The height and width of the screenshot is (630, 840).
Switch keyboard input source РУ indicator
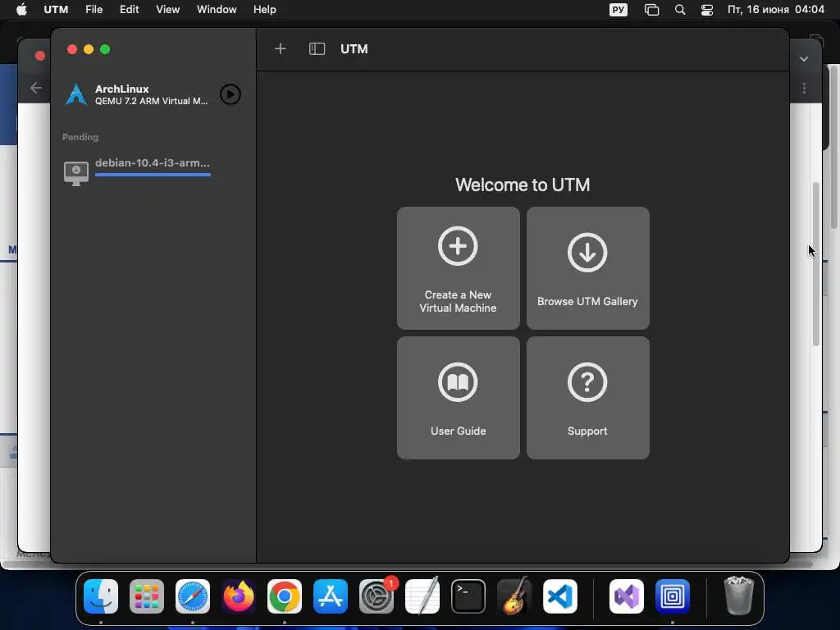click(619, 10)
